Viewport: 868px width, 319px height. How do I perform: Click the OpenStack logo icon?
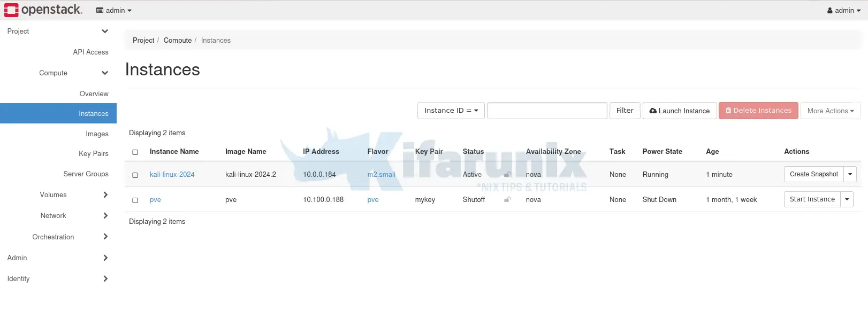(11, 10)
